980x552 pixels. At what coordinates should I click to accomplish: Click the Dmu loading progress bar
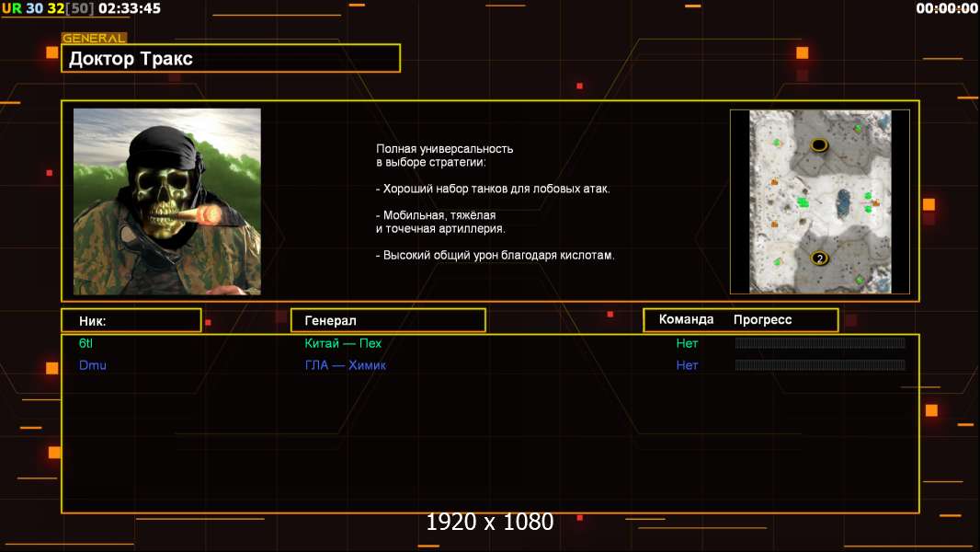[x=820, y=364]
